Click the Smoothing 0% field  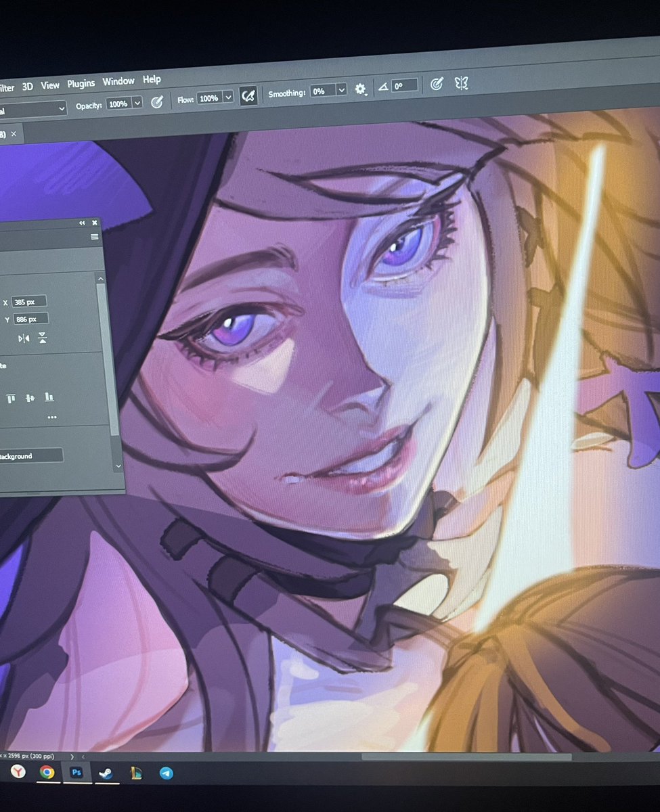(322, 91)
